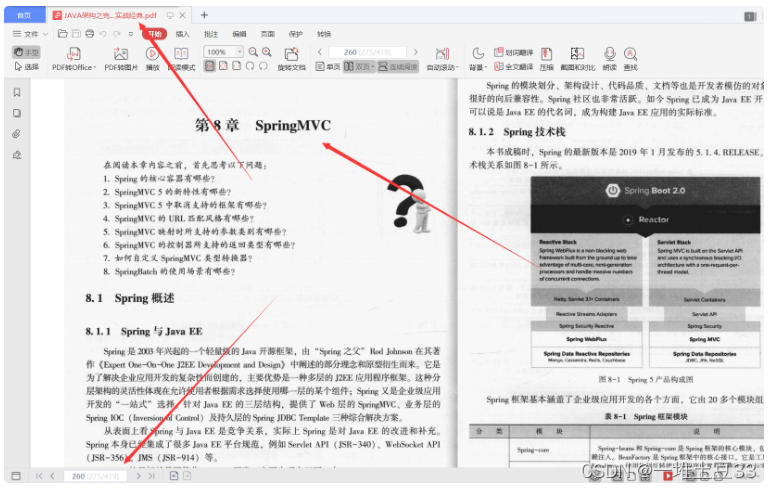Close the JAVA pdf document tab
Screen dimensions: 772x490
click(x=182, y=15)
